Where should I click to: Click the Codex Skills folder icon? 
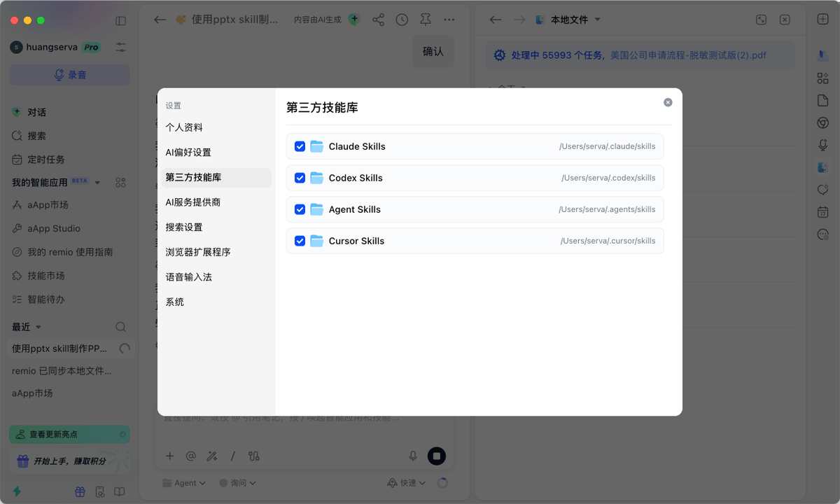tap(316, 178)
